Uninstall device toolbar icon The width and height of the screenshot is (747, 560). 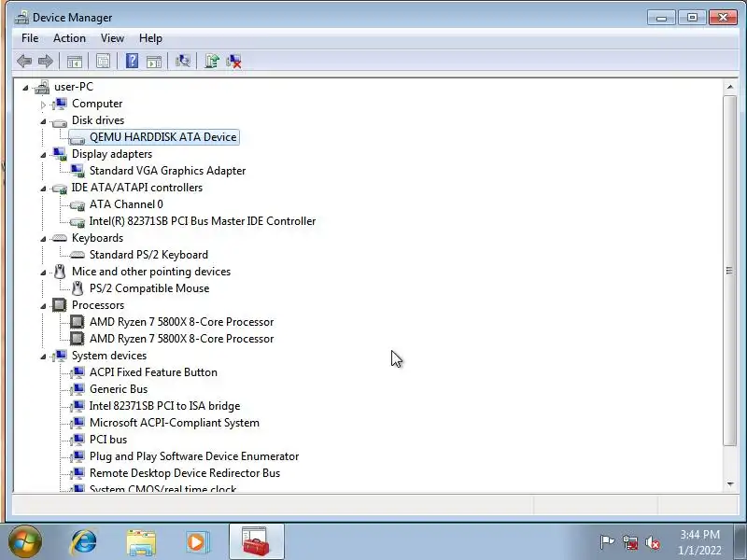234,61
